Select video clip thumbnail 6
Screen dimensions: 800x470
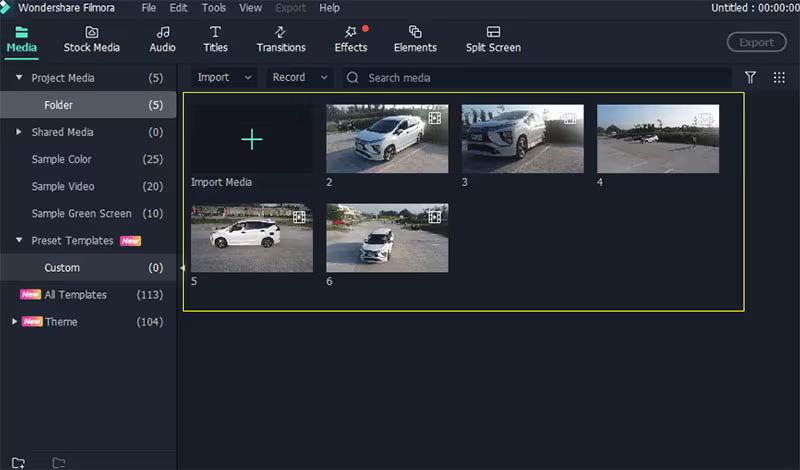(x=387, y=238)
